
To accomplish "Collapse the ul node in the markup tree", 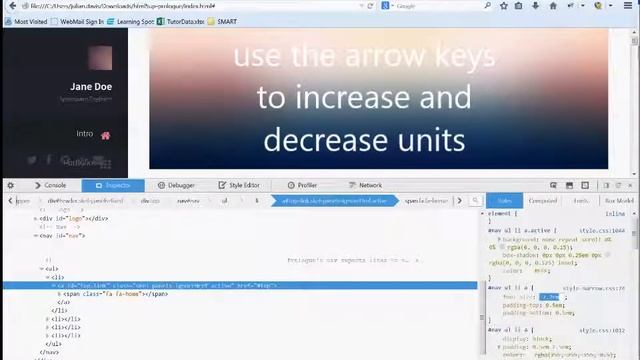I will click(x=42, y=269).
